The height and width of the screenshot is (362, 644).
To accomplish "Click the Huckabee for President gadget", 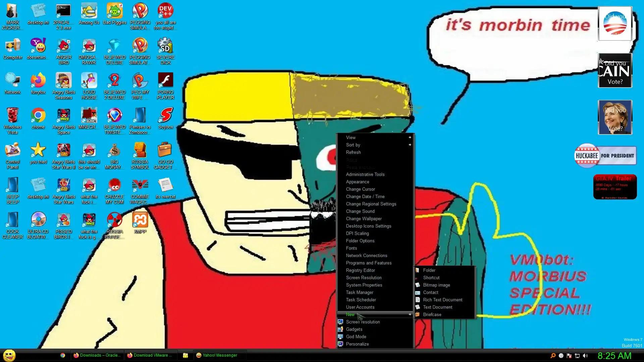I will click(x=605, y=156).
